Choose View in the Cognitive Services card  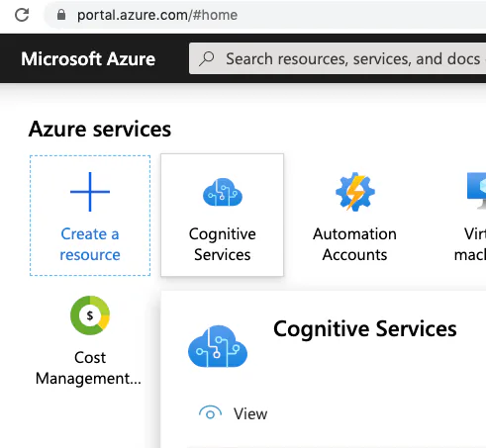[250, 413]
